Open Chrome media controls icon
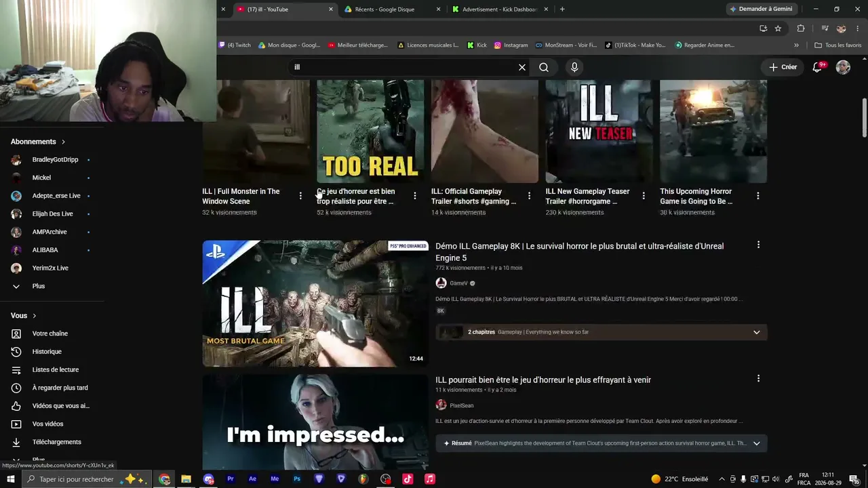This screenshot has width=868, height=488. pyautogui.click(x=825, y=28)
